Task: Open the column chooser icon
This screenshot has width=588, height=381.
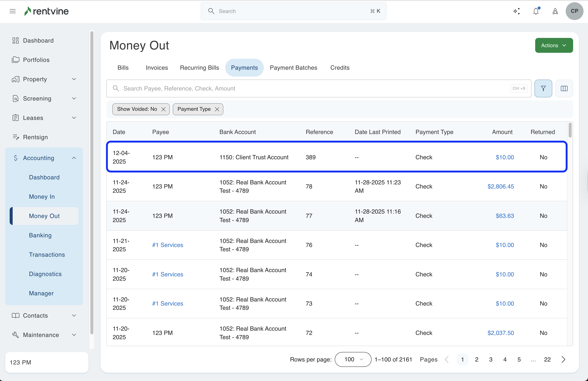Action: coord(564,88)
